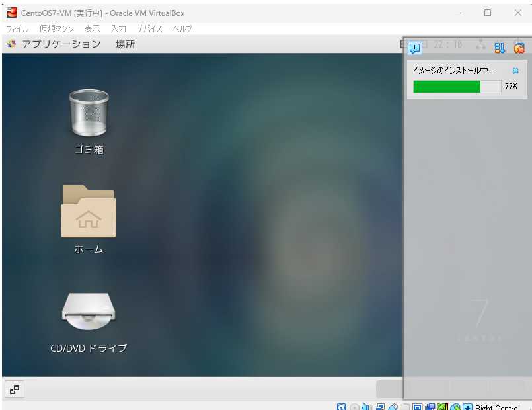
Task: Click the notification speech-bubble icon
Action: (x=415, y=48)
